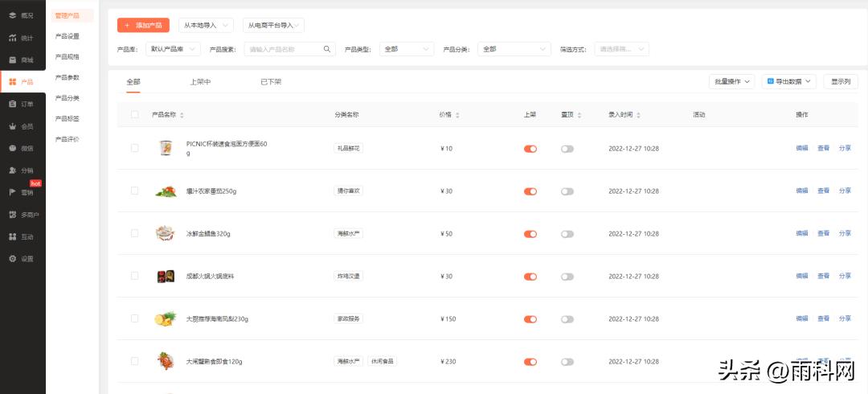Open 互动 interaction sidebar section
The image size is (868, 394).
(x=23, y=236)
